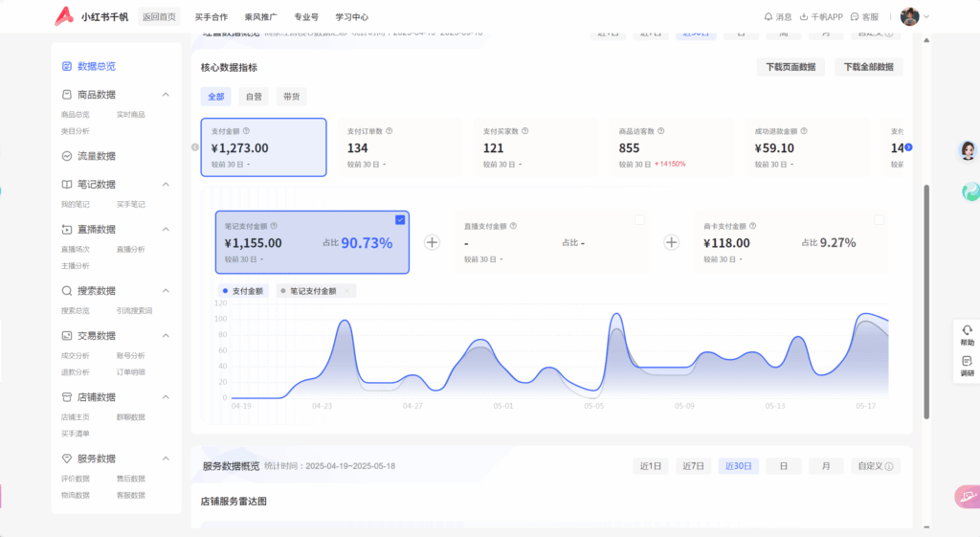
Task: Open 学习中心 top menu
Action: 352,17
